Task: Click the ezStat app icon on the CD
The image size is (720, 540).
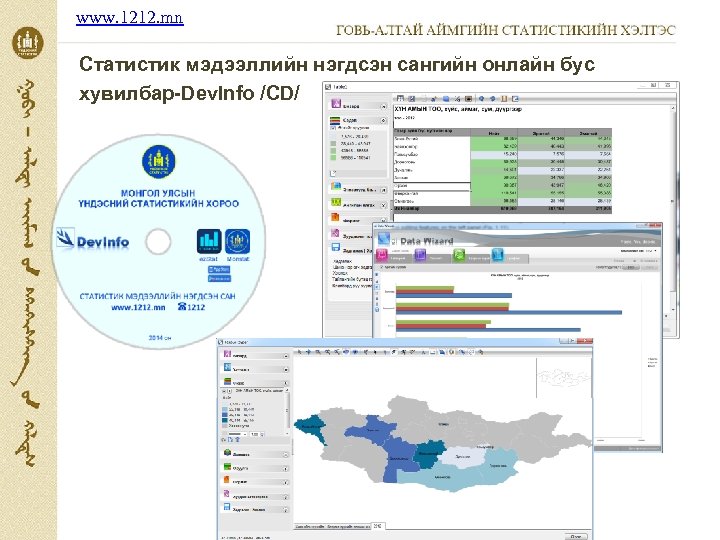Action: pyautogui.click(x=209, y=242)
